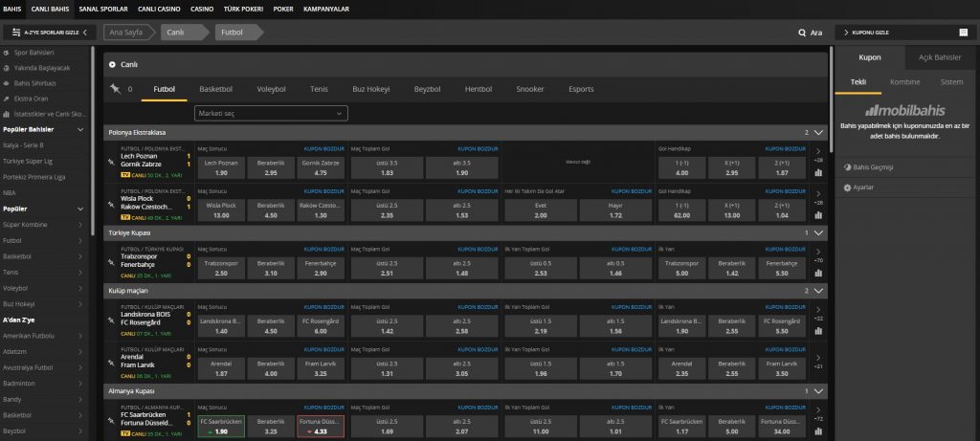This screenshot has width=980, height=441.
Task: Click the pinned favorites icon beside Futbol tab
Action: click(115, 89)
